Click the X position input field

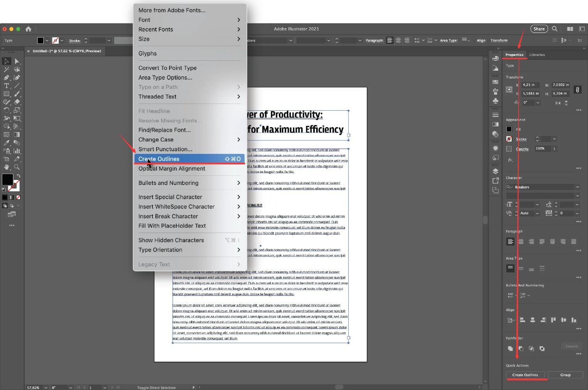tap(530, 85)
